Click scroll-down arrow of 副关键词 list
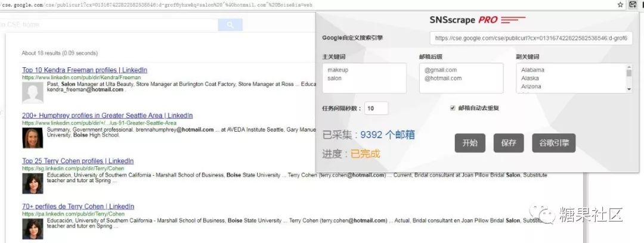644x243 pixels. [629, 89]
